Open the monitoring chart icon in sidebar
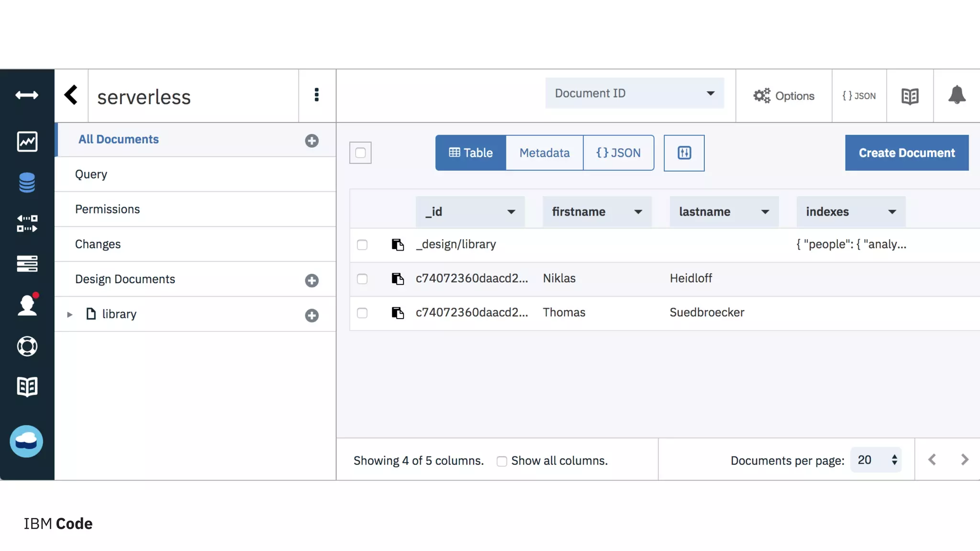This screenshot has width=980, height=551. (x=27, y=142)
